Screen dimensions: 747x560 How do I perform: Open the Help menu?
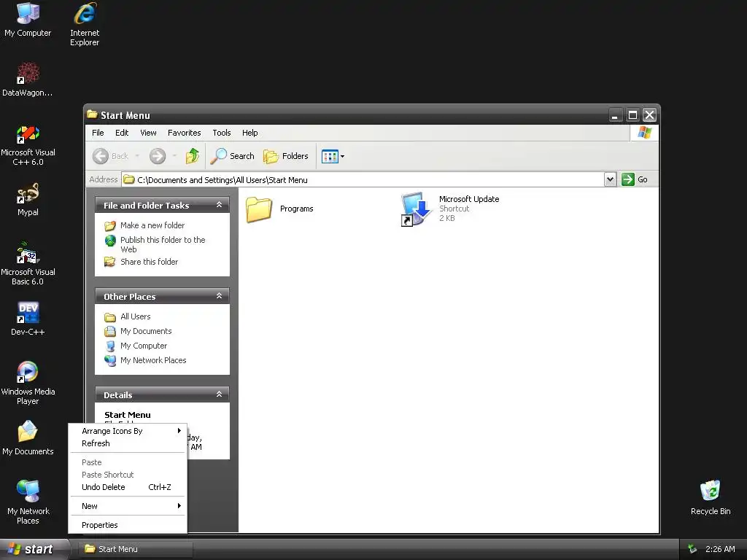[249, 133]
